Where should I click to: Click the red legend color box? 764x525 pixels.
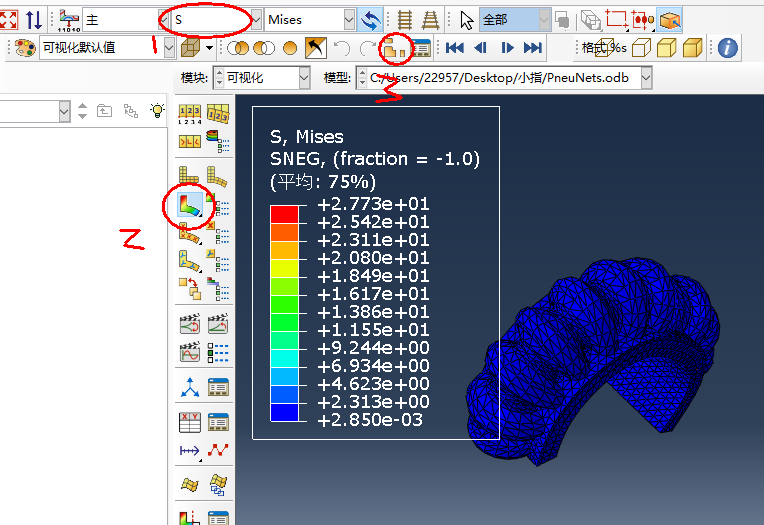(x=285, y=213)
